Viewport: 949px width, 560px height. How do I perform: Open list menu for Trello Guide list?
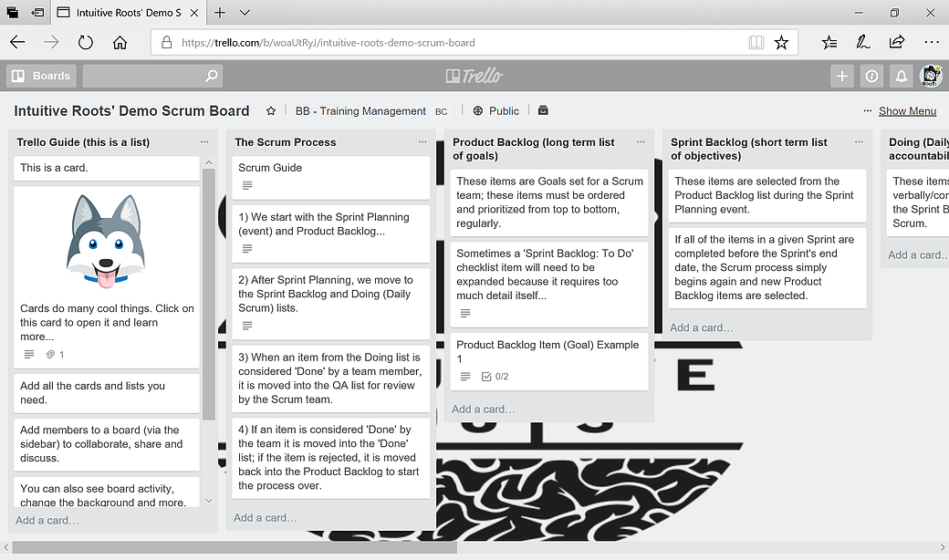pos(204,141)
